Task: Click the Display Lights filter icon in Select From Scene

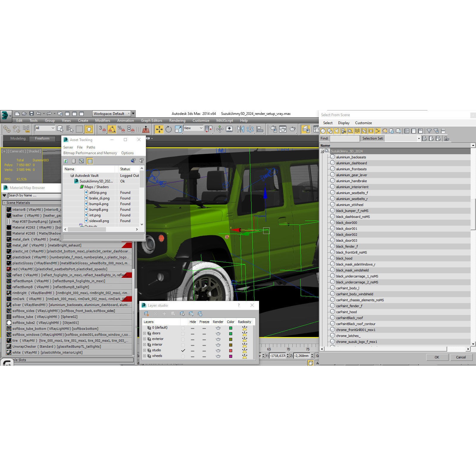Action: 336,131
